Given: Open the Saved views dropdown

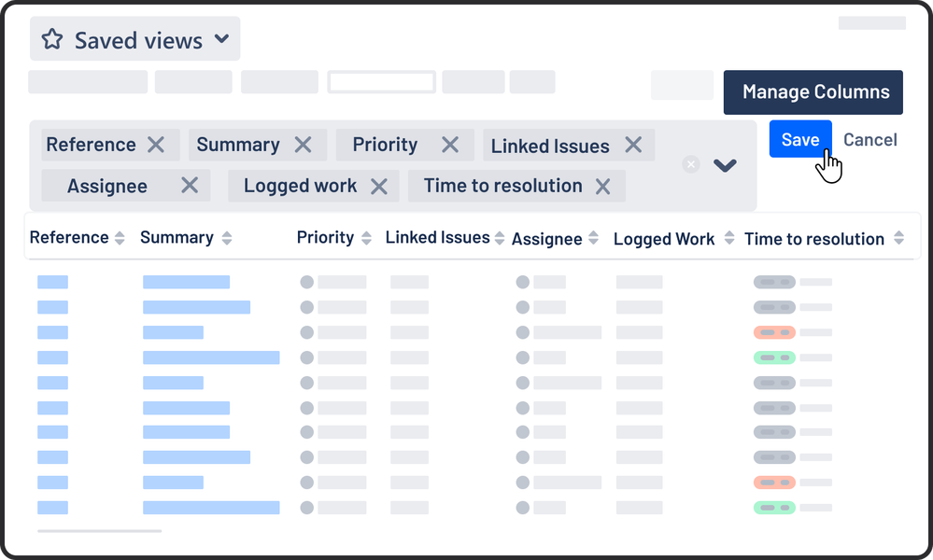Looking at the screenshot, I should (221, 39).
